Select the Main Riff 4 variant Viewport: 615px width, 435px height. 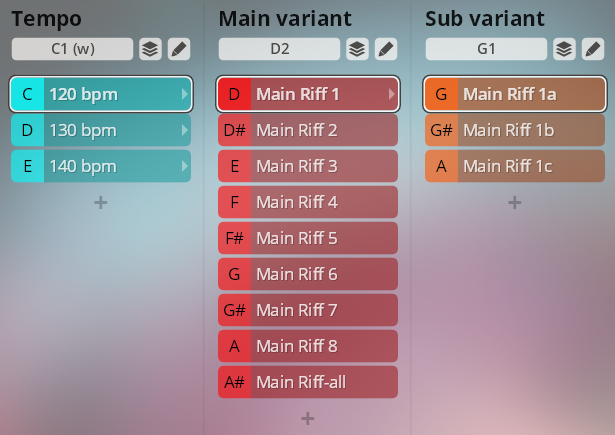[x=308, y=203]
